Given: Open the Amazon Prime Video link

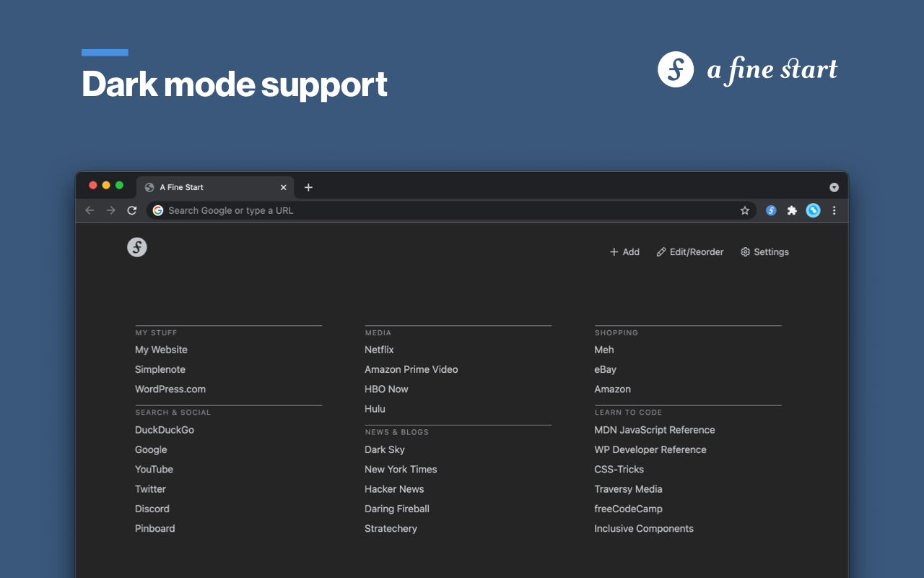Looking at the screenshot, I should tap(411, 369).
